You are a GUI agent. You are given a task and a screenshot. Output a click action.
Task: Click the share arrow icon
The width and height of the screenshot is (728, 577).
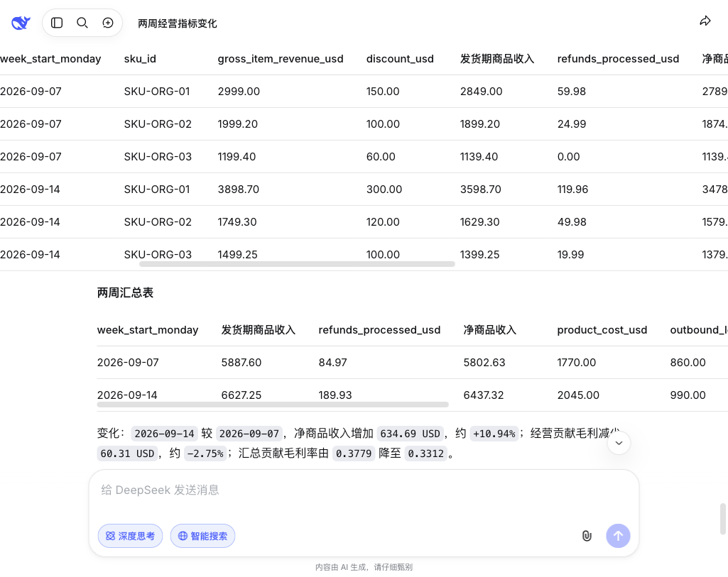[x=705, y=21]
